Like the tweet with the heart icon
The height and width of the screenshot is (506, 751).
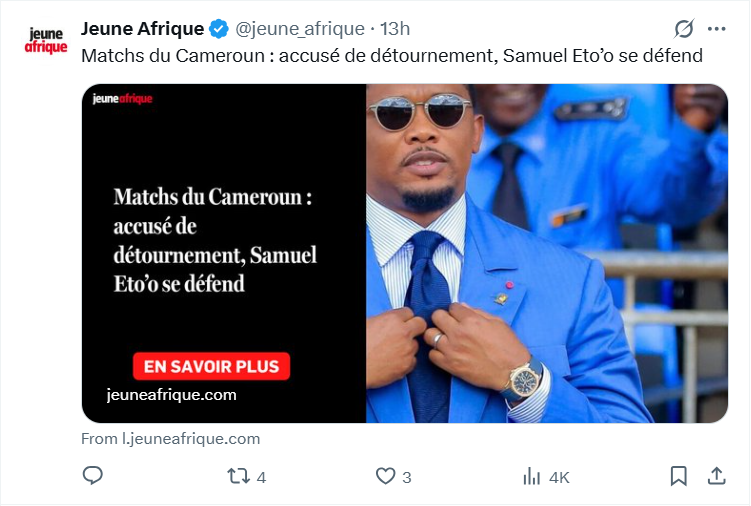[x=385, y=476]
